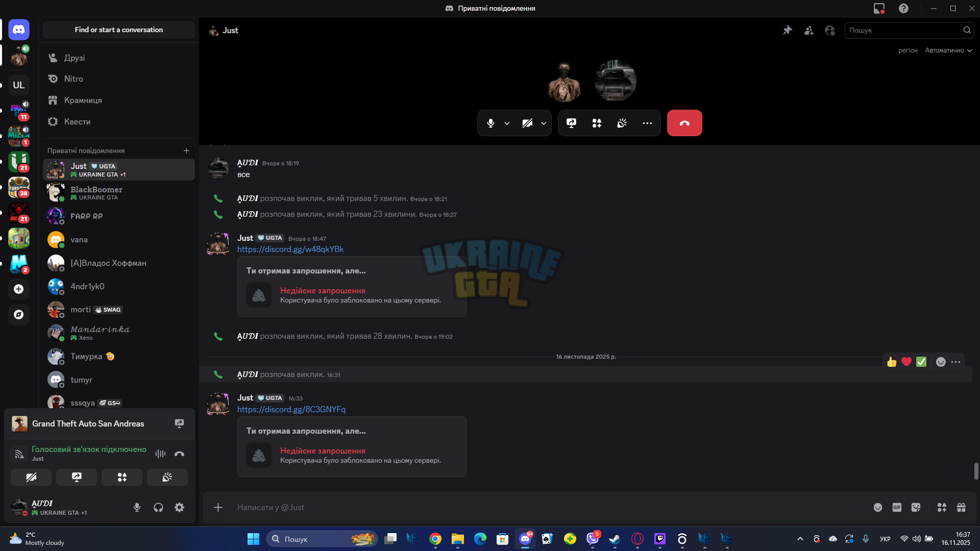Open Крамниця shop page
The width and height of the screenshot is (980, 551).
[x=119, y=100]
